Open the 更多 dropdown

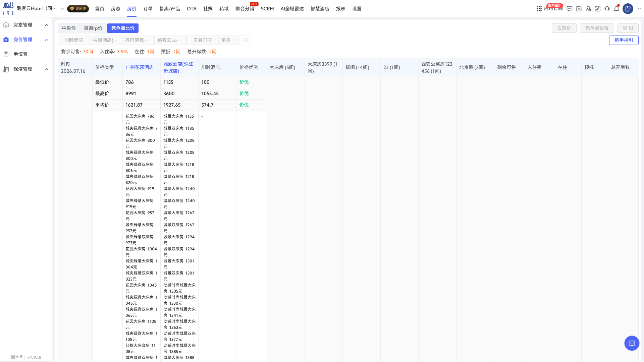click(229, 40)
